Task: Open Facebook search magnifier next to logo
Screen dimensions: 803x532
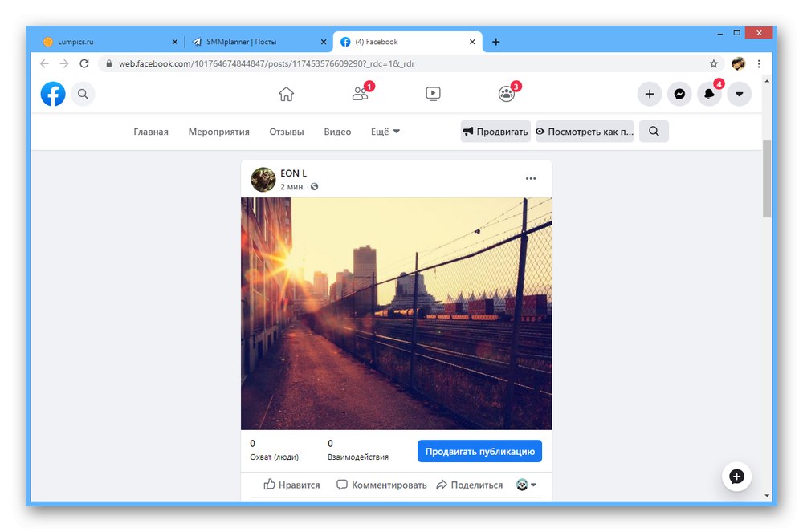Action: click(83, 94)
